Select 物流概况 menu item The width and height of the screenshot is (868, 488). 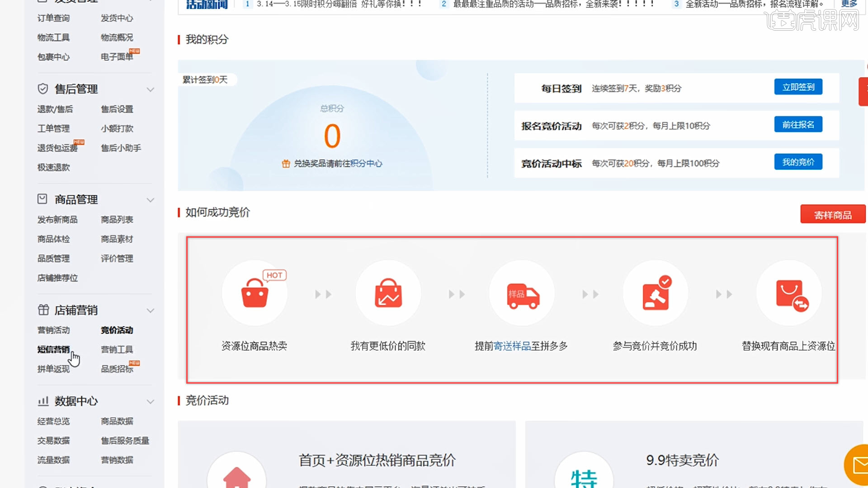(117, 38)
